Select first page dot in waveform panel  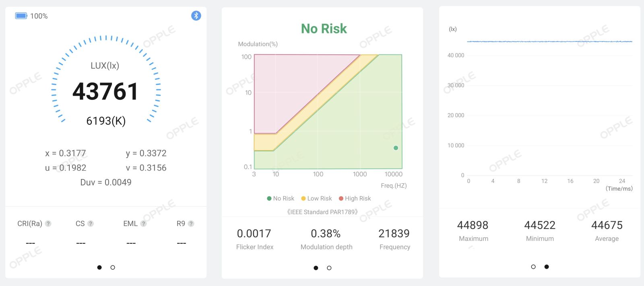point(533,267)
